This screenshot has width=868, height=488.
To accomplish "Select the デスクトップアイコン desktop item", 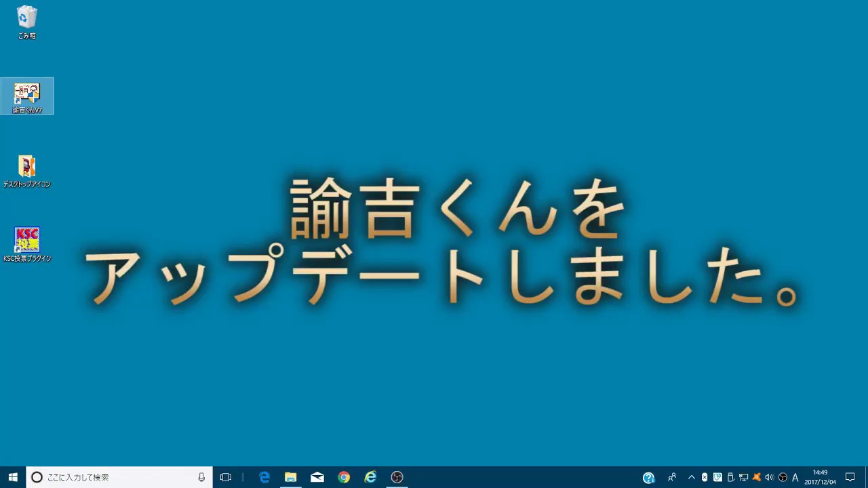I will (x=27, y=171).
